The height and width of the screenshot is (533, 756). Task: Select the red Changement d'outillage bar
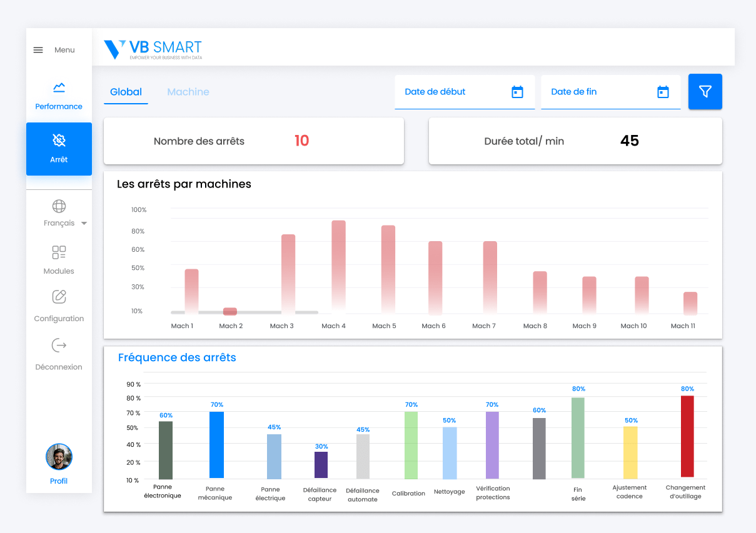point(686,437)
